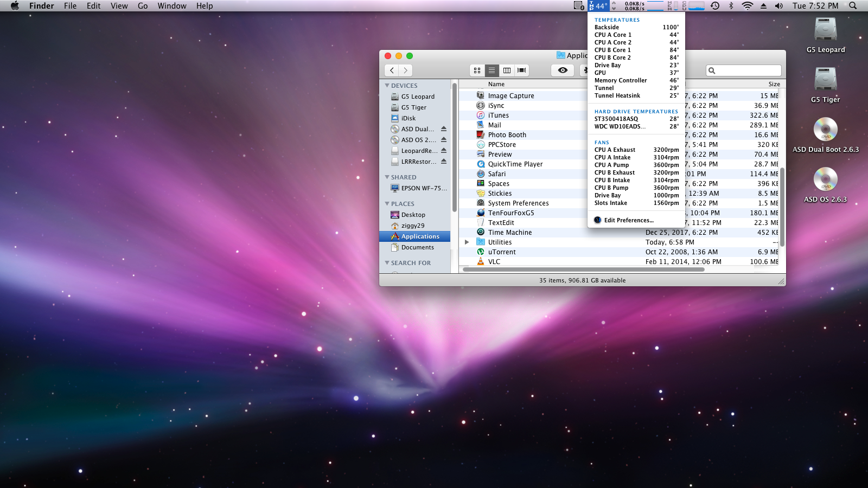Click the sidebar vertical scrollbar
The image size is (868, 488).
(x=454, y=147)
